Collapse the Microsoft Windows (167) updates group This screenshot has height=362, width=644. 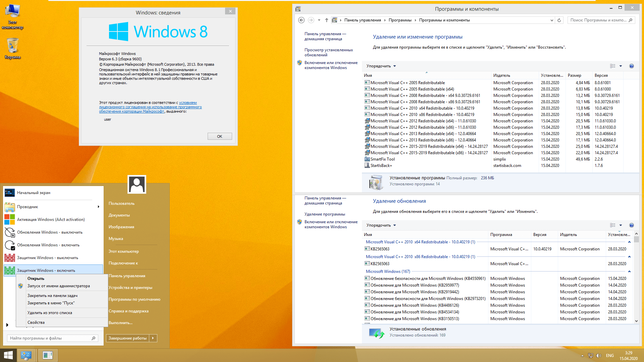[629, 271]
